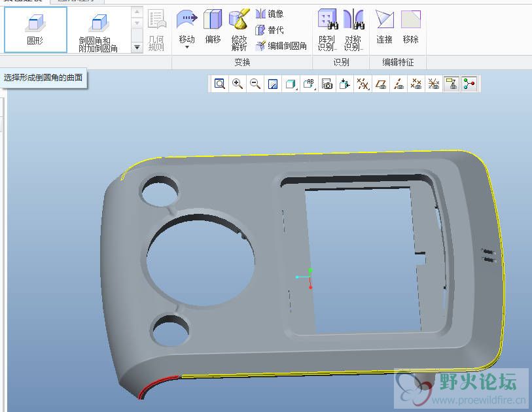Zoom out using the magnifier minus
The image size is (532, 412).
(x=255, y=84)
